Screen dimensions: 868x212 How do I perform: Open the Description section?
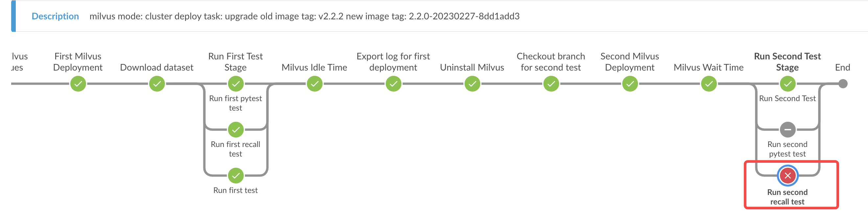point(55,16)
